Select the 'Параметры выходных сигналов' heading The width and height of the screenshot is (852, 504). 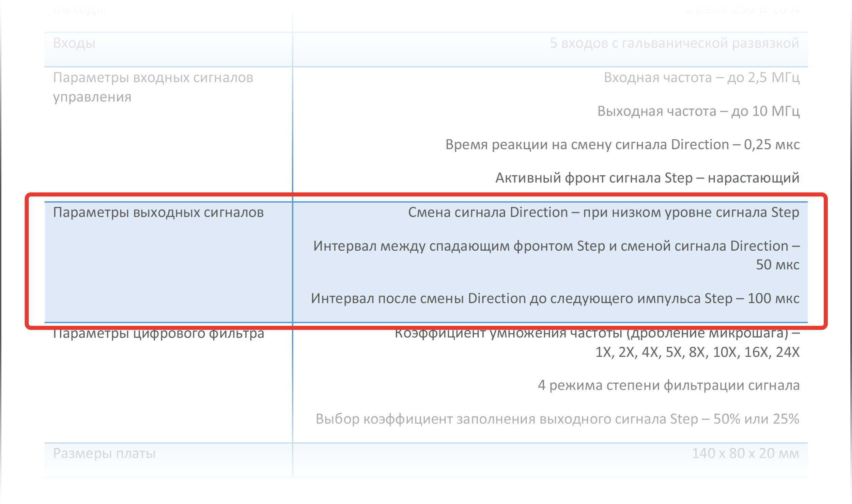pos(158,212)
